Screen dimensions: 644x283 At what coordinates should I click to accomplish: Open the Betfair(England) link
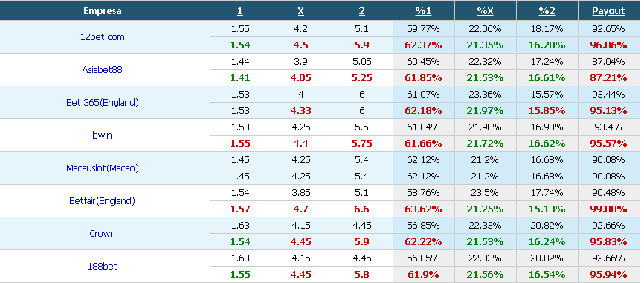(103, 201)
